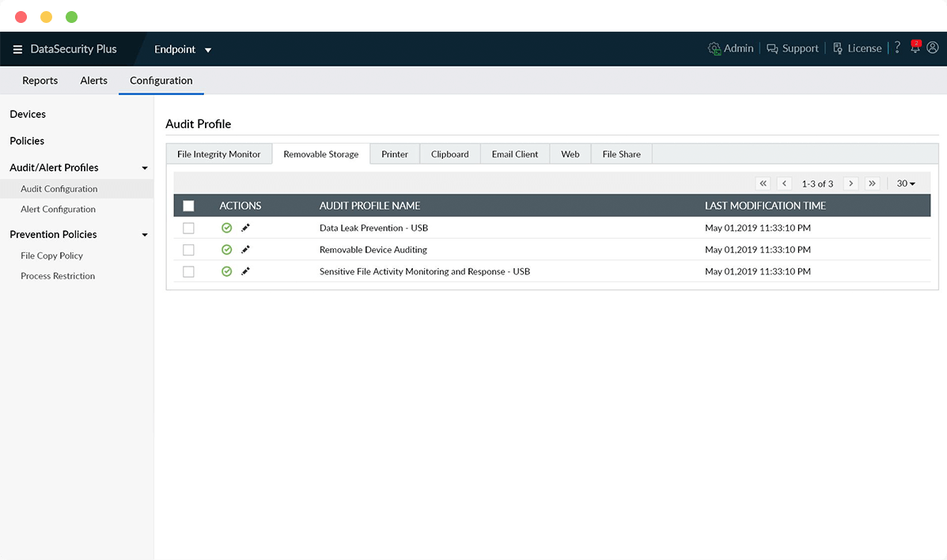Click the Audit Profile heading
The width and height of the screenshot is (947, 560).
[198, 124]
